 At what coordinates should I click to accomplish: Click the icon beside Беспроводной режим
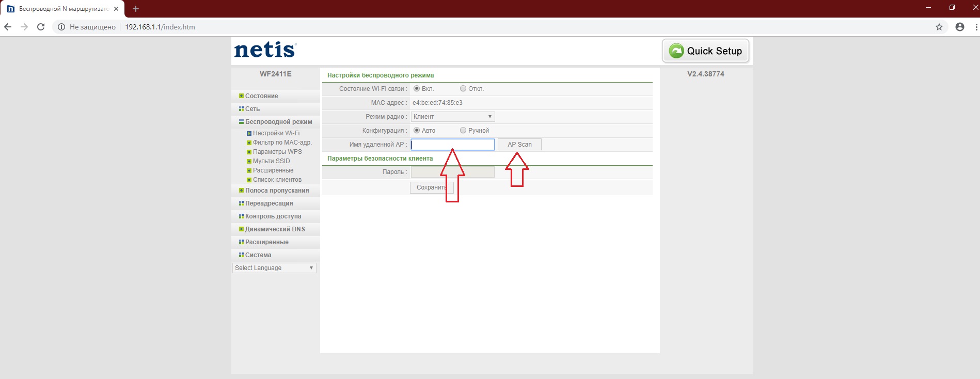(241, 122)
